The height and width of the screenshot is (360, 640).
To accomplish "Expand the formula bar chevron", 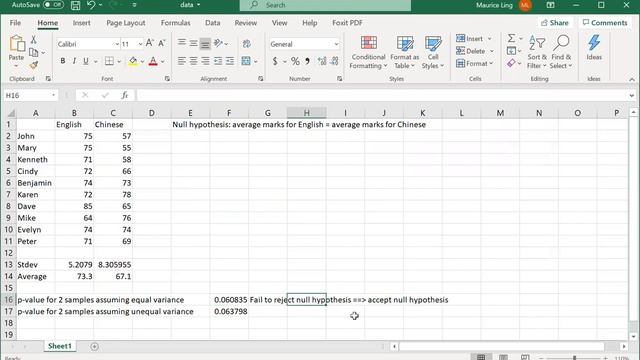I will [x=631, y=95].
